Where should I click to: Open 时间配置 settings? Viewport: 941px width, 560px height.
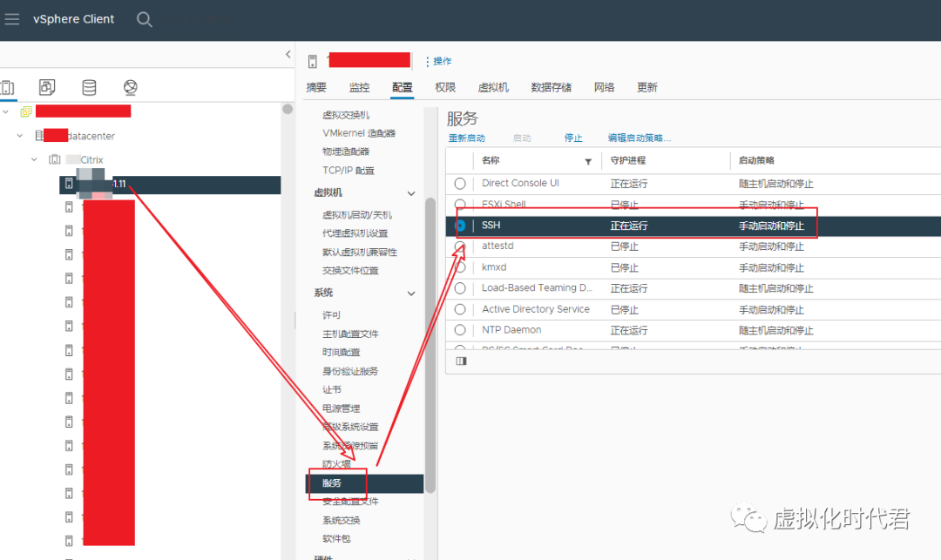(342, 352)
